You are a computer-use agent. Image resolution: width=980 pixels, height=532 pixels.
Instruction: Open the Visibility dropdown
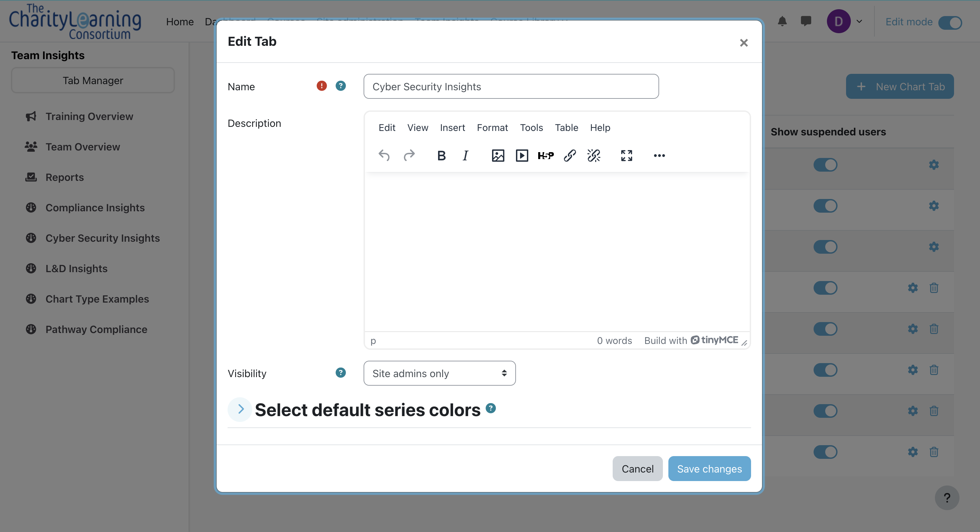pos(439,373)
